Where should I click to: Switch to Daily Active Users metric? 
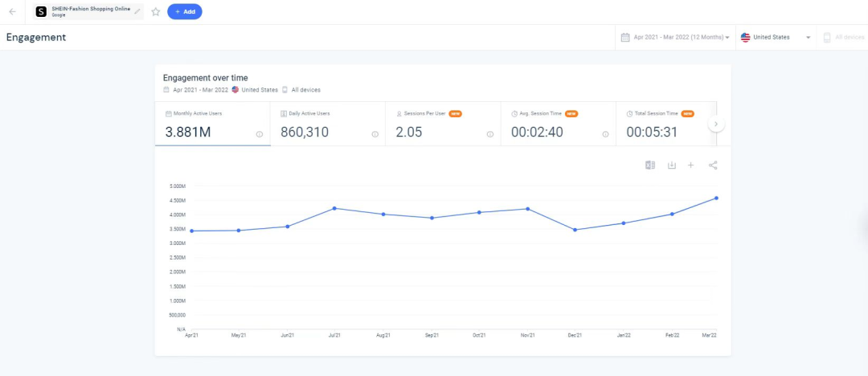click(x=327, y=124)
